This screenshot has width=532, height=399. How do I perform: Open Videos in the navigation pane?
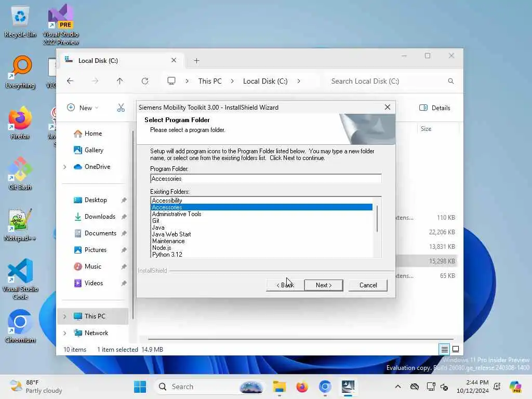point(88,283)
